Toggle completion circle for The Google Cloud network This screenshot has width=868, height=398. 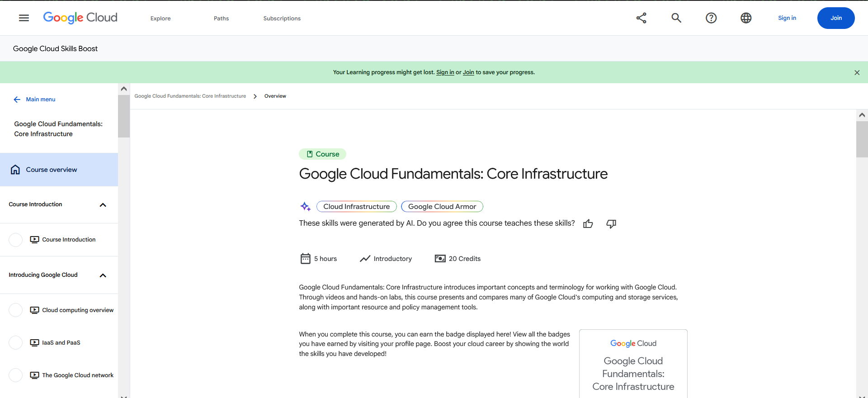16,375
